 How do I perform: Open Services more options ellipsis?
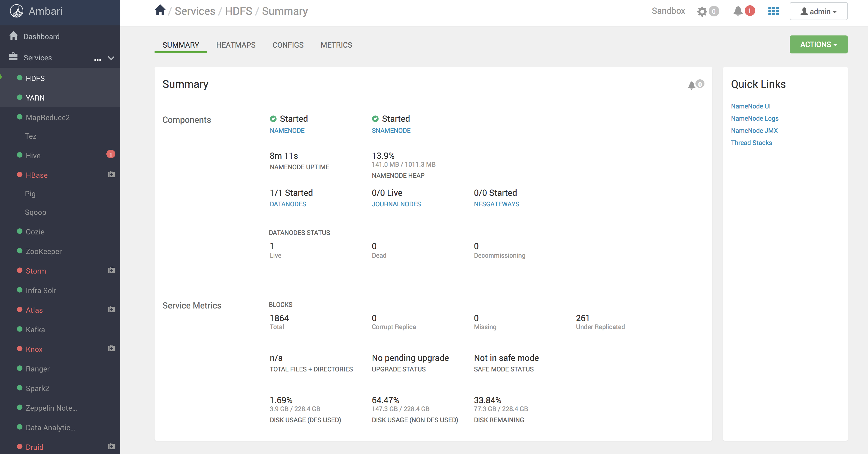[x=98, y=59]
